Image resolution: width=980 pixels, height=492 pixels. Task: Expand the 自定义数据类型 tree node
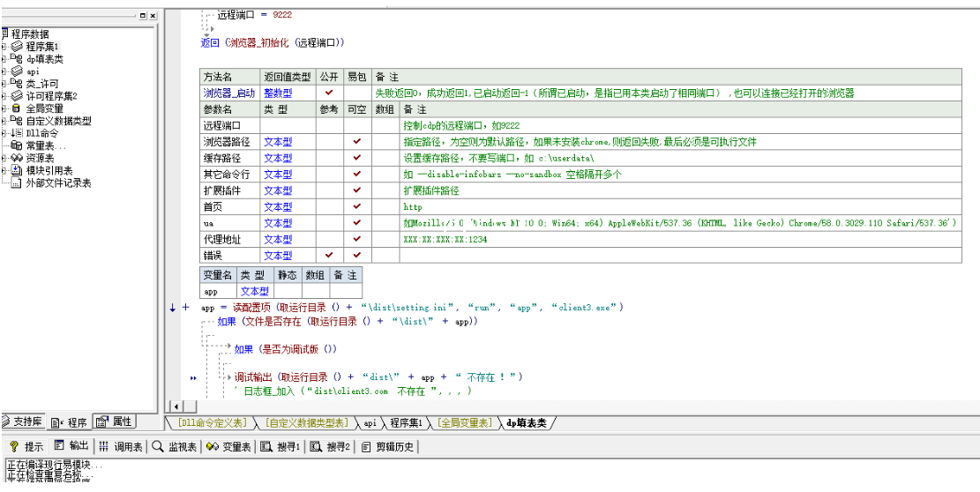coord(4,121)
